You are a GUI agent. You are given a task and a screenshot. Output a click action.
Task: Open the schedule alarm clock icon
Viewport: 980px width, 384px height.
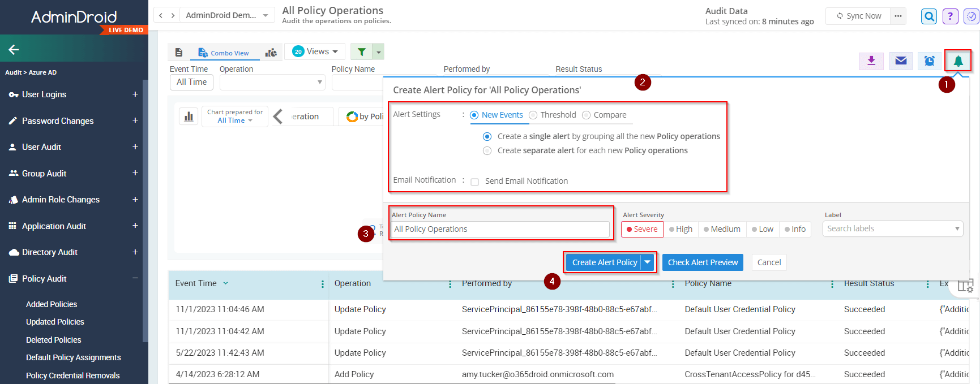(929, 61)
